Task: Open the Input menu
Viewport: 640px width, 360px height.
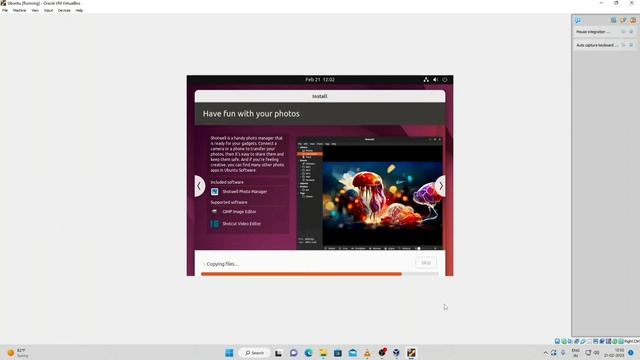Action: click(48, 10)
